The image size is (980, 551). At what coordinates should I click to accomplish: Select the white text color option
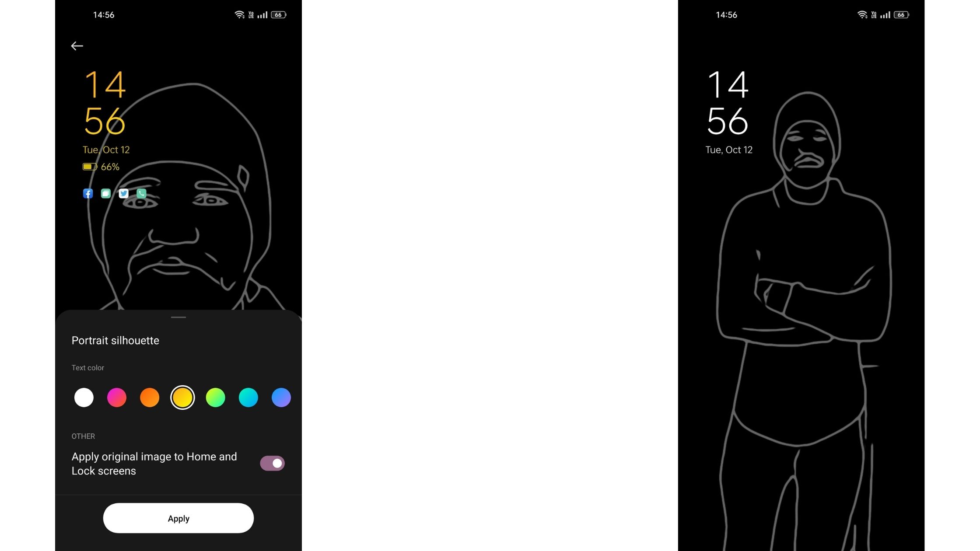(84, 397)
